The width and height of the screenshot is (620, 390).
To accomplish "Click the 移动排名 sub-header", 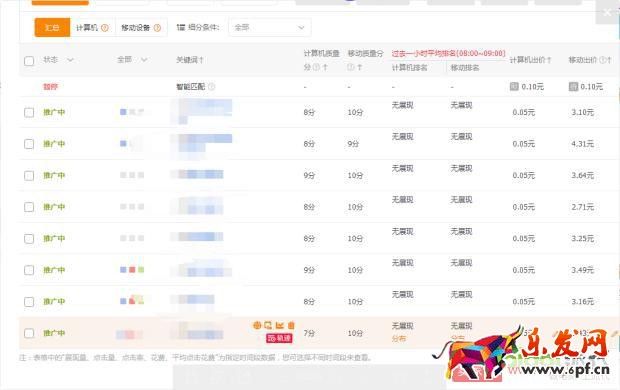I will (x=465, y=68).
